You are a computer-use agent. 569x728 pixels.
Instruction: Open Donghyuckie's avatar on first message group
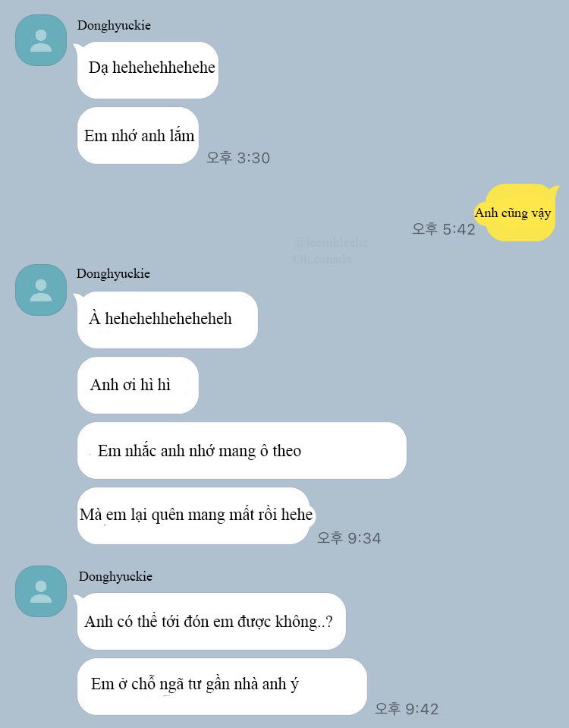coord(41,40)
